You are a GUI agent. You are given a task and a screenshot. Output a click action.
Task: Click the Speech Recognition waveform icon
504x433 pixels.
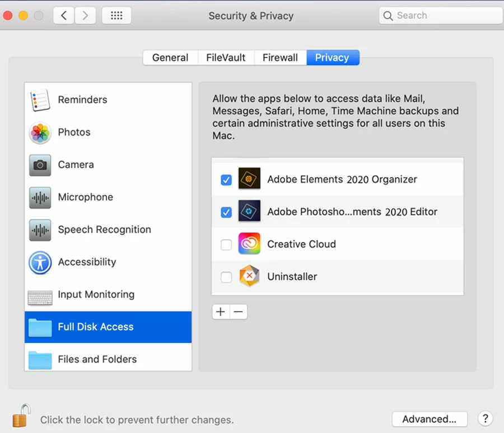(40, 230)
